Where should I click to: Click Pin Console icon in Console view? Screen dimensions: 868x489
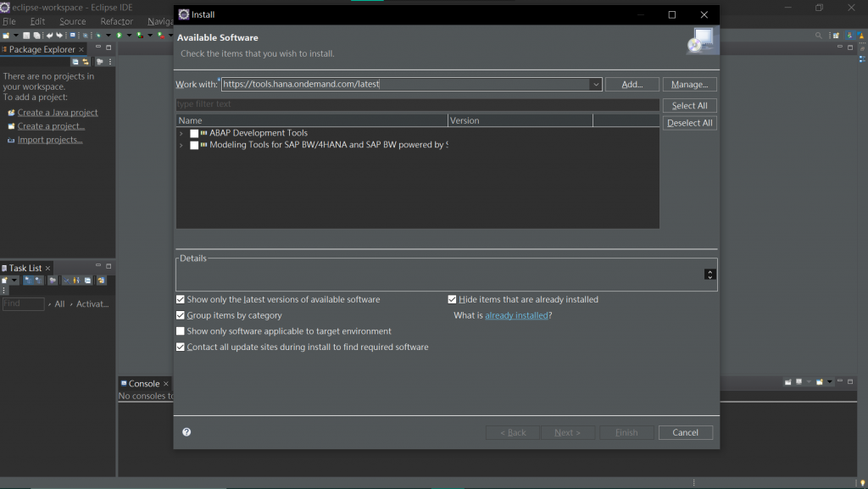(x=787, y=381)
